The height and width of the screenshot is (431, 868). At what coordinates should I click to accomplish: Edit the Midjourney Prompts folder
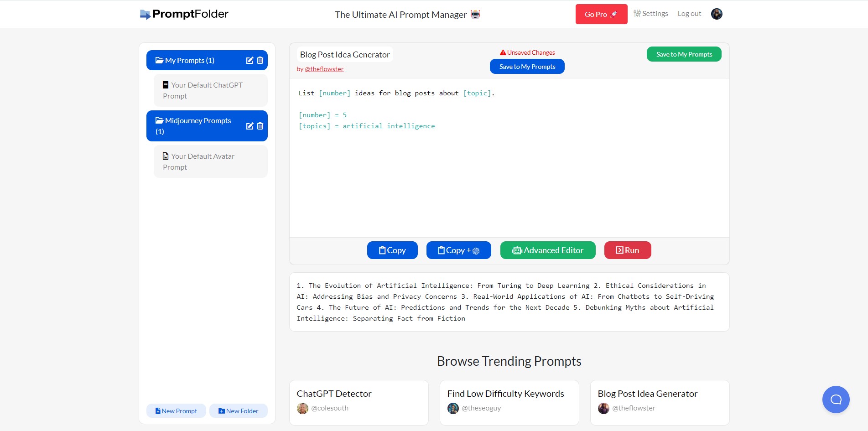[x=249, y=126]
